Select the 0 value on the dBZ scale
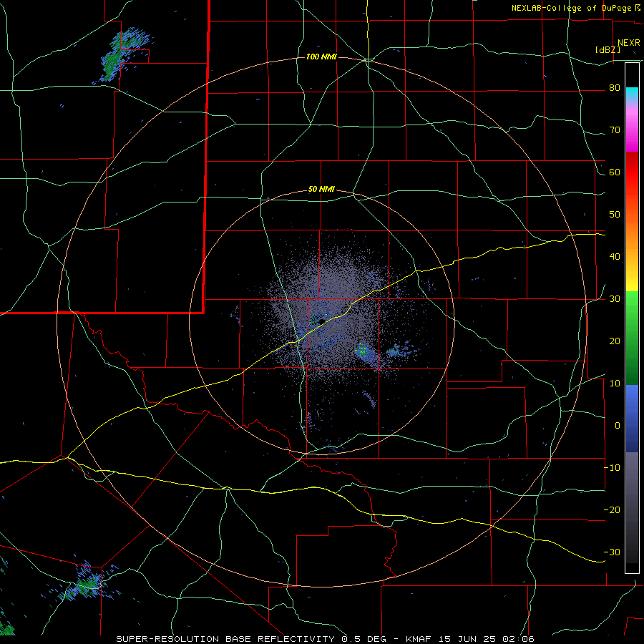The height and width of the screenshot is (644, 644). pyautogui.click(x=618, y=426)
